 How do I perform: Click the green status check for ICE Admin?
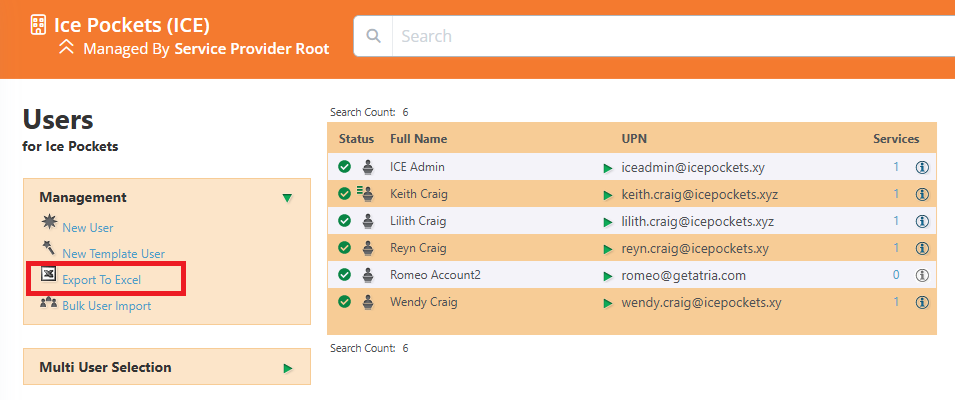pyautogui.click(x=345, y=167)
